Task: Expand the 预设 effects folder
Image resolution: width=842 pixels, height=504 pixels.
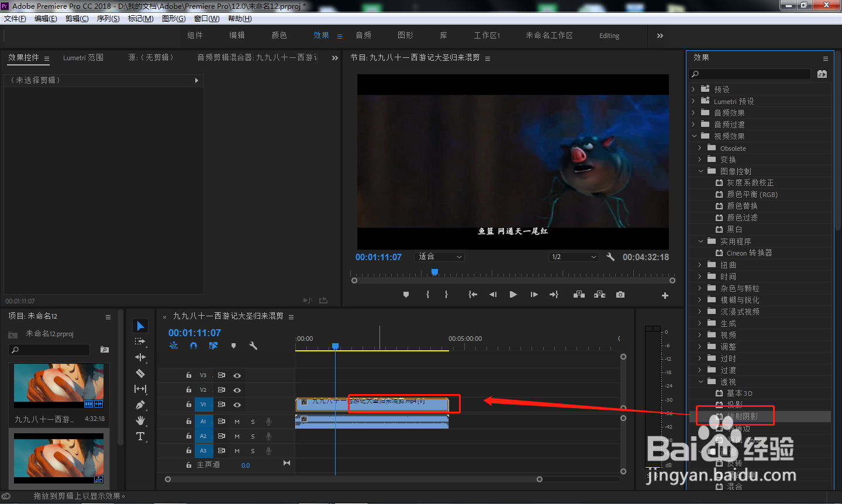Action: [x=693, y=89]
